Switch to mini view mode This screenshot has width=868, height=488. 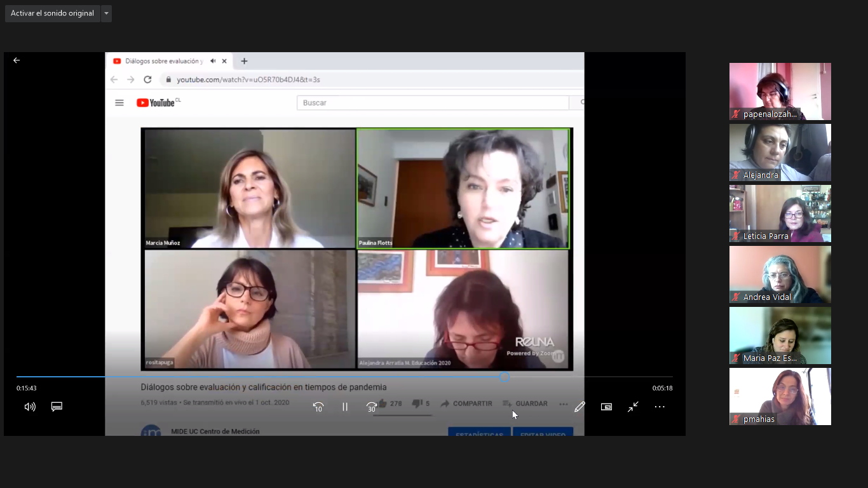(606, 407)
